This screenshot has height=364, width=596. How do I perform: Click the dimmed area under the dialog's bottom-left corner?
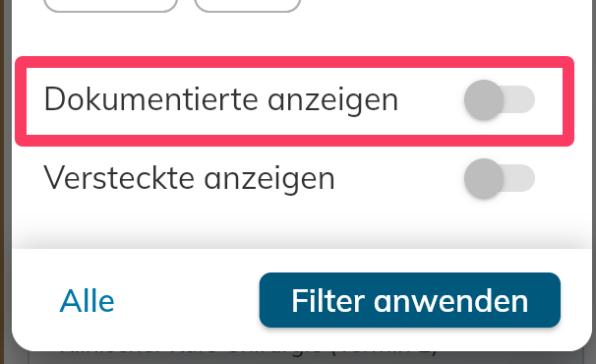click(19, 357)
